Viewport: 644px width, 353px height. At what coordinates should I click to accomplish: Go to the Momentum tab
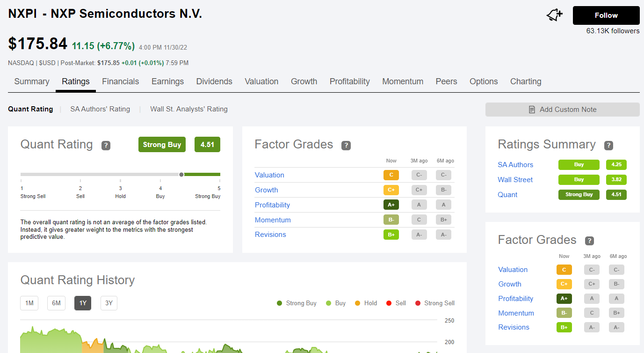click(x=403, y=81)
